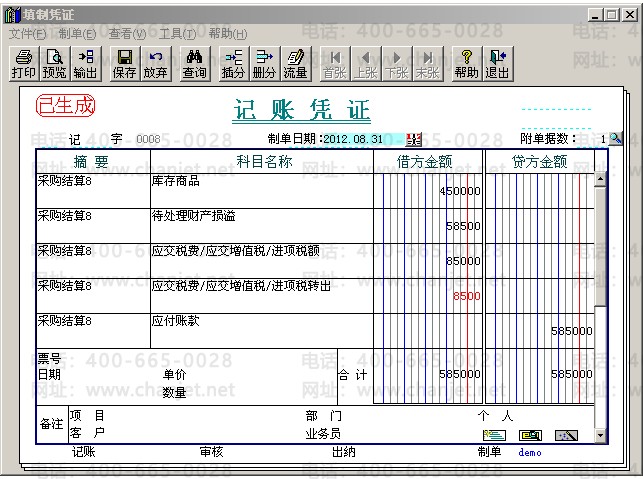Click the 借方金额 column header
This screenshot has height=479, width=643.
click(x=428, y=162)
